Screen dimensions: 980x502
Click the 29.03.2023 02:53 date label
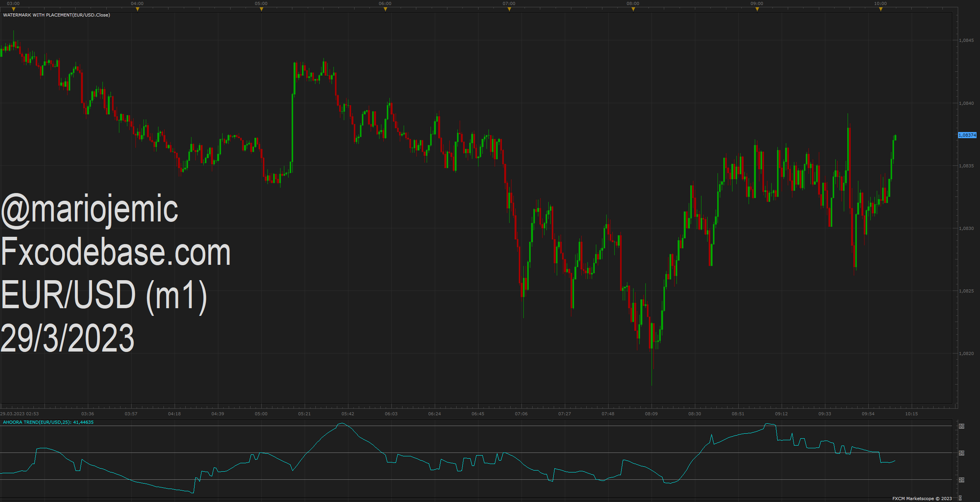20,414
